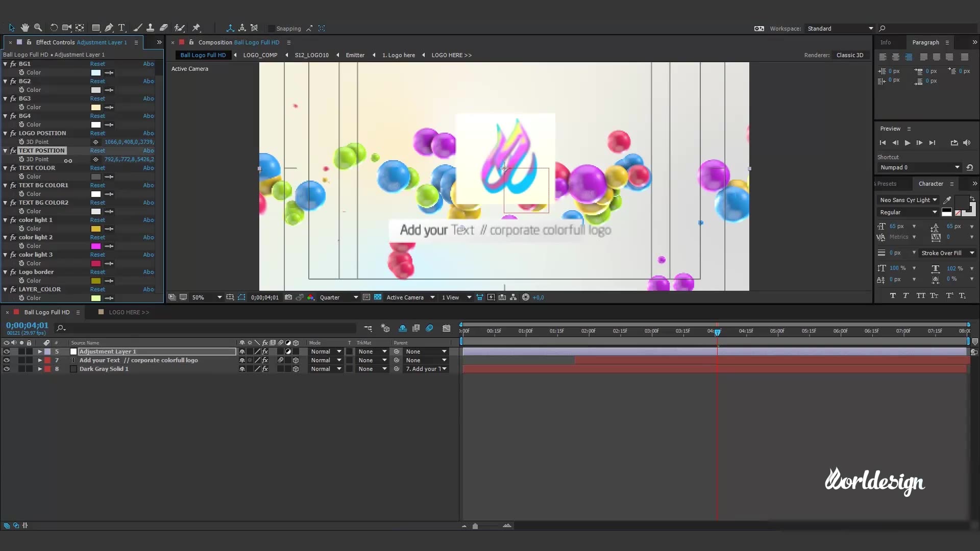980x551 pixels.
Task: Toggle visibility eye icon for layer 7
Action: (x=6, y=360)
